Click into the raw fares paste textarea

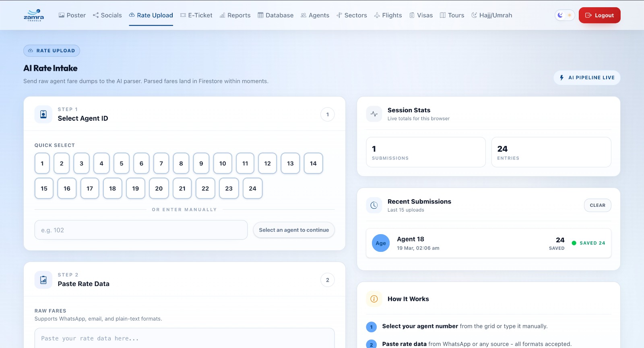pos(184,338)
